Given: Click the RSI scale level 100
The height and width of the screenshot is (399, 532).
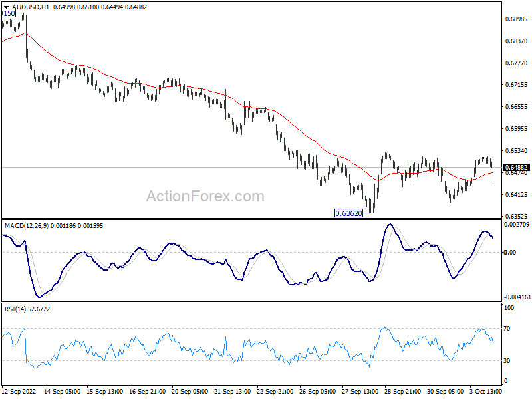Looking at the screenshot, I should (509, 308).
